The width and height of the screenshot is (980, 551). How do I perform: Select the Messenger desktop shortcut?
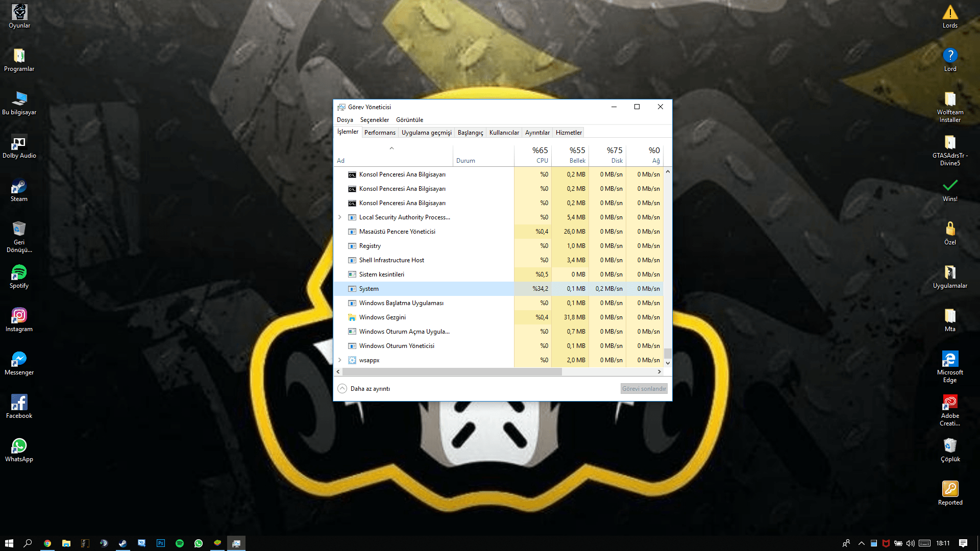point(19,363)
